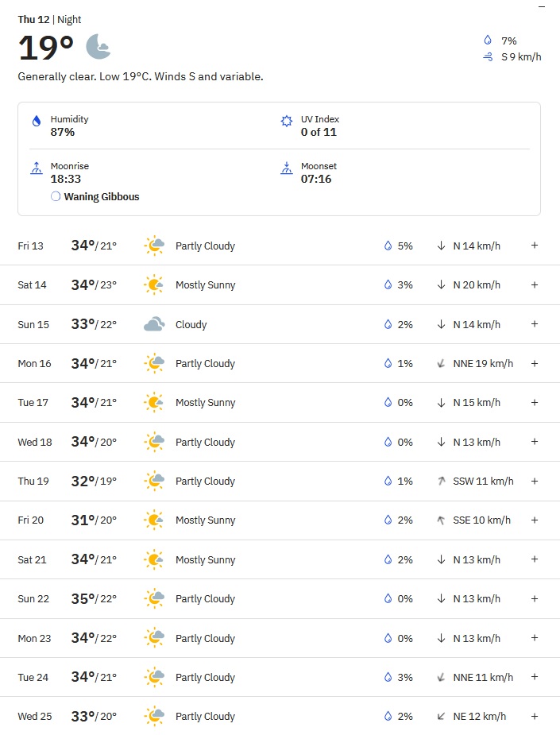
Task: Click the 'Sun 15' date label
Action: (33, 324)
